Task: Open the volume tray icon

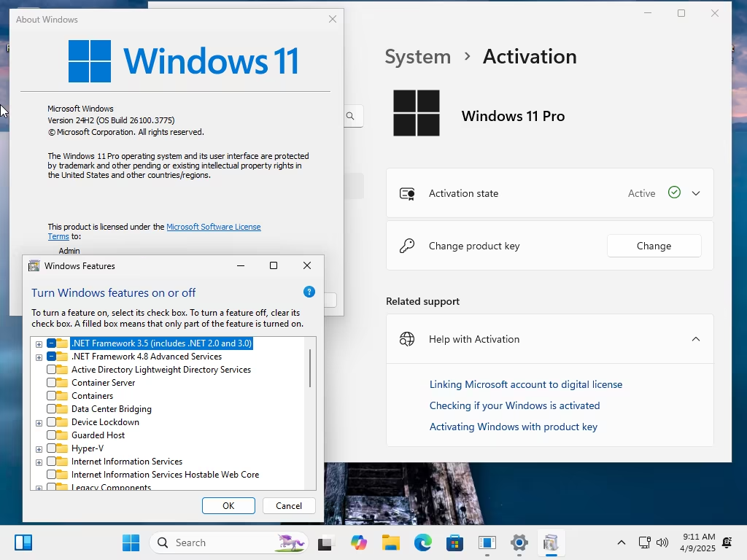Action: (662, 542)
